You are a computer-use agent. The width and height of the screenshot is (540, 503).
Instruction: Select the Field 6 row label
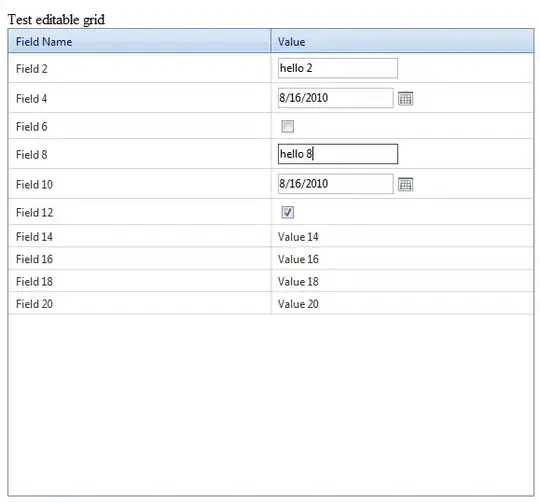pyautogui.click(x=32, y=127)
